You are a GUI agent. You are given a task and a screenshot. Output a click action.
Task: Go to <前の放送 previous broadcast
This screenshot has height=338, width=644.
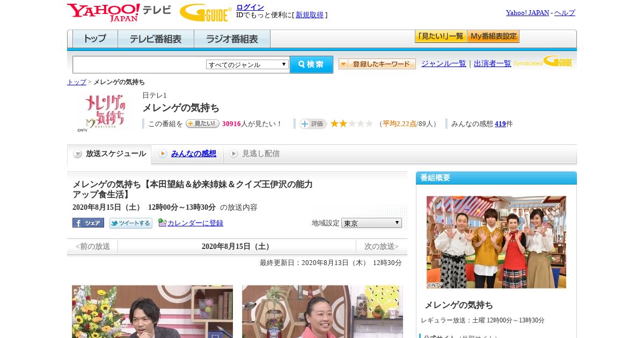(x=93, y=247)
